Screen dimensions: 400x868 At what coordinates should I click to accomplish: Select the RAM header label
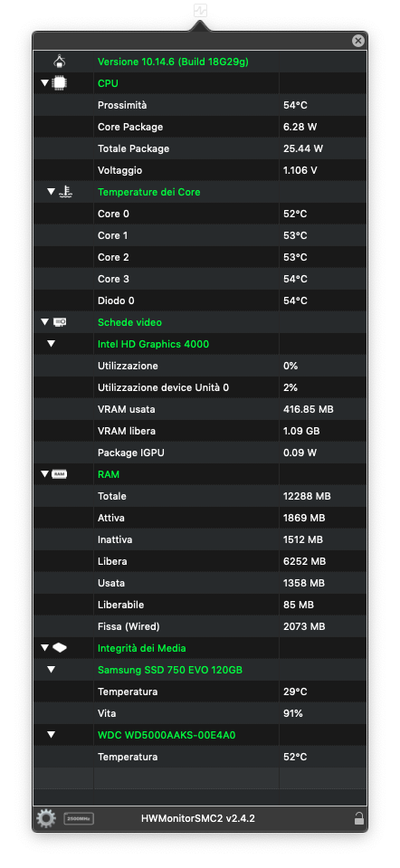point(109,474)
